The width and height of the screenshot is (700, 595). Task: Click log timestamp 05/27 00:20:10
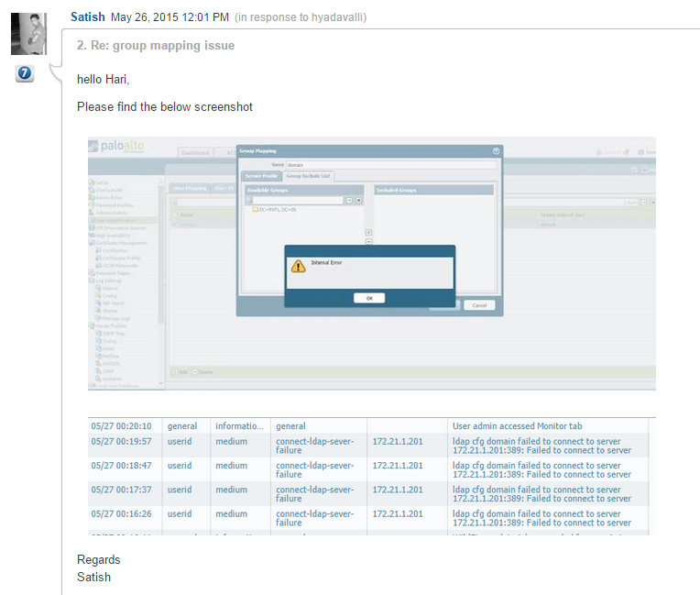(122, 426)
